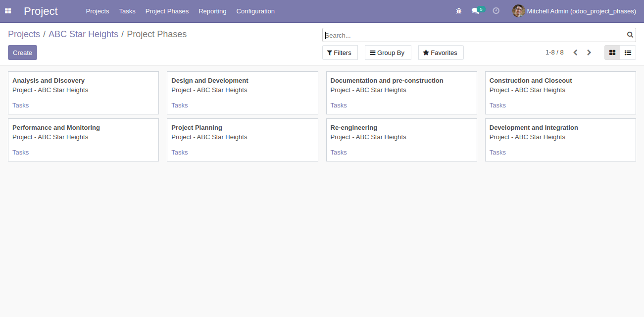This screenshot has height=317, width=644.
Task: Click the Create button
Action: (x=22, y=53)
